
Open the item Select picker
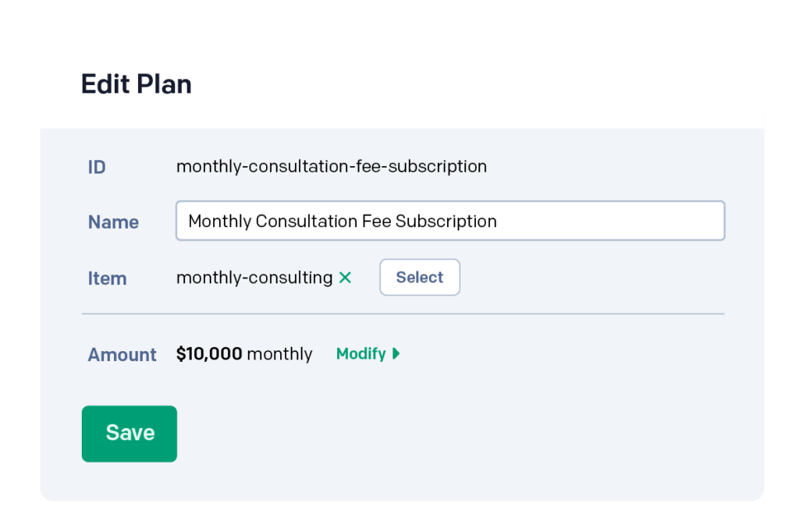click(419, 277)
